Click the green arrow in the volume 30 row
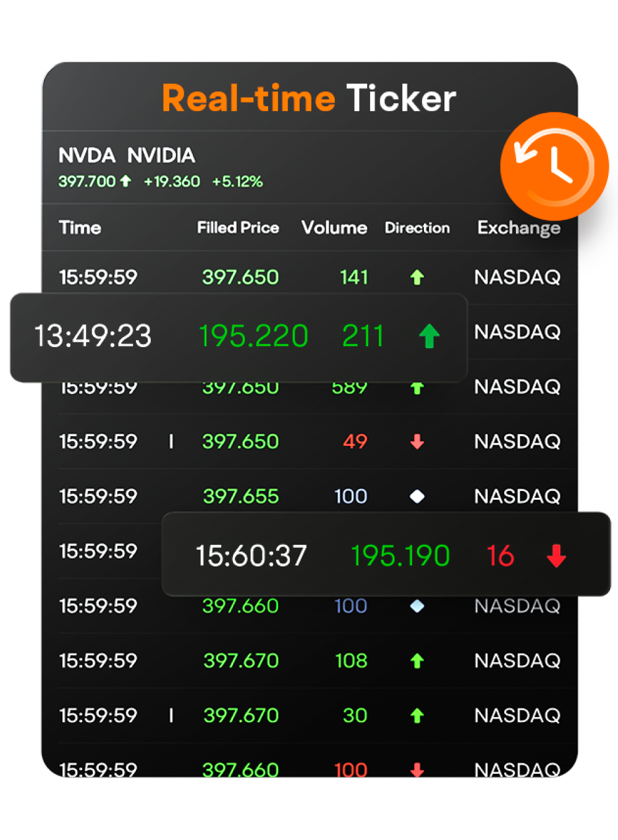Image resolution: width=618 pixels, height=840 pixels. 417,716
